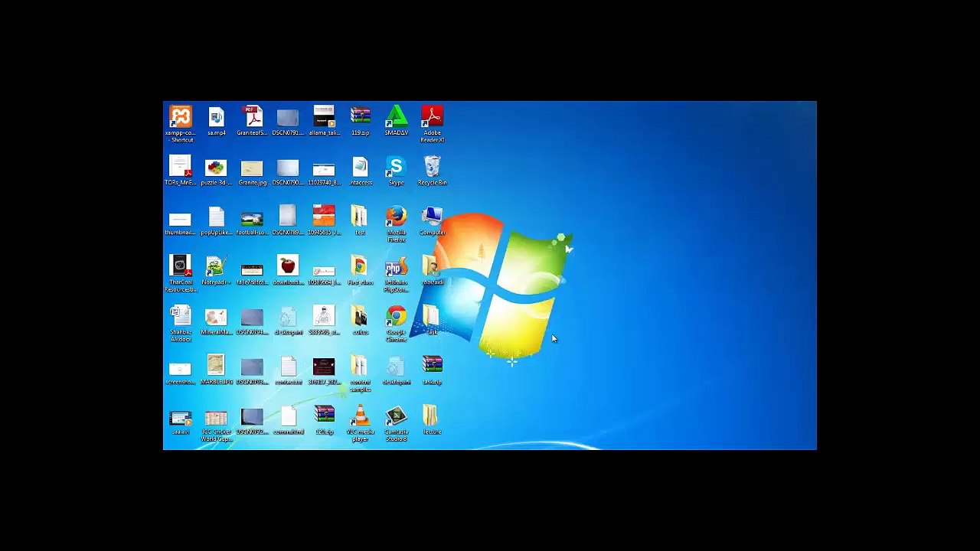Open the SMADAV antivirus shortcut
Screen dimensions: 980x551
click(396, 117)
